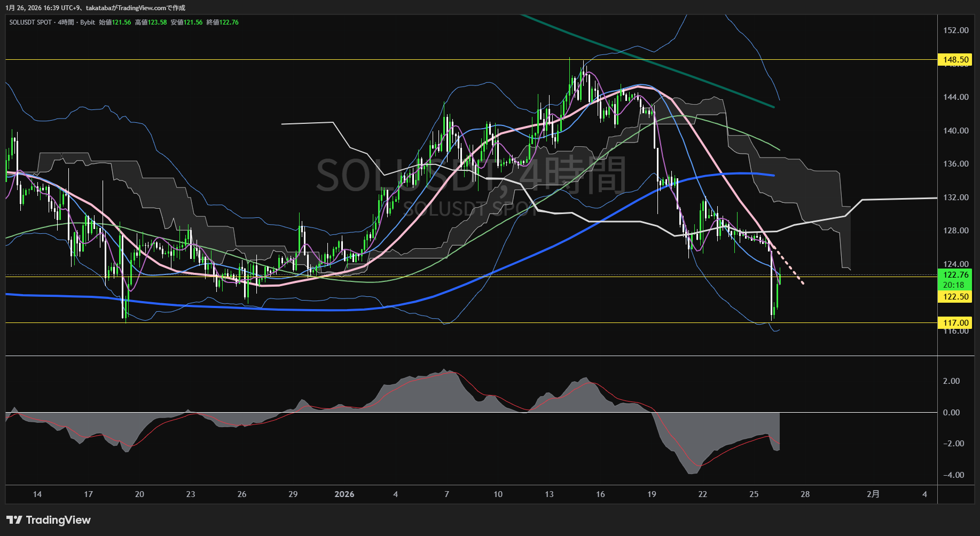The image size is (980, 536).
Task: Click the 2026 label on the time axis
Action: pos(344,494)
